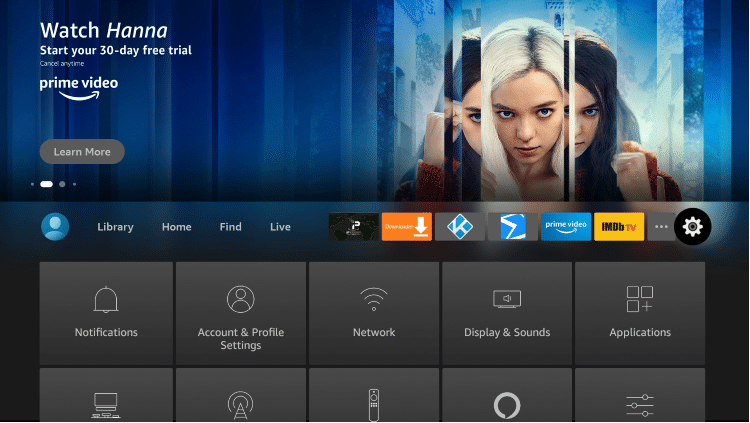Screen dimensions: 750x423
Task: Go to the Library tab
Action: click(x=115, y=227)
